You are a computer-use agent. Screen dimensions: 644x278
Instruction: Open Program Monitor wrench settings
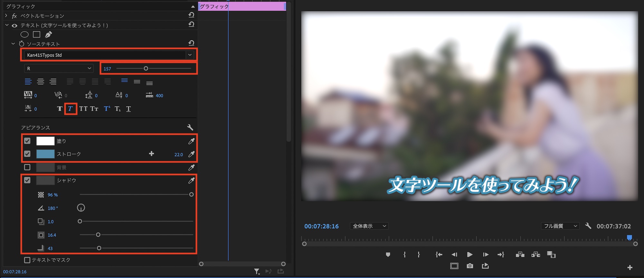(x=588, y=226)
